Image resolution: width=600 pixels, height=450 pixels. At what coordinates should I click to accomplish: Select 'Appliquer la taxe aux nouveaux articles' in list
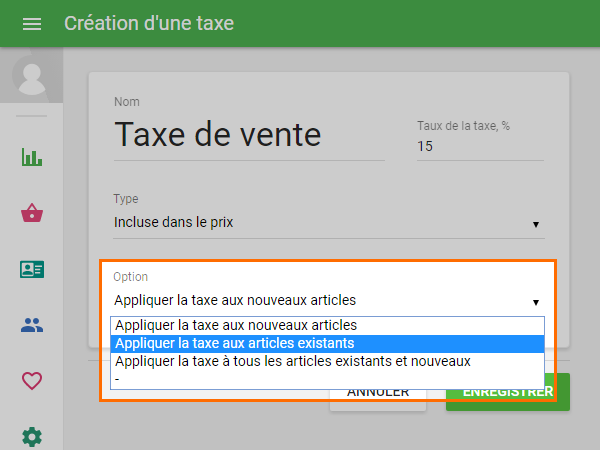[x=327, y=326]
